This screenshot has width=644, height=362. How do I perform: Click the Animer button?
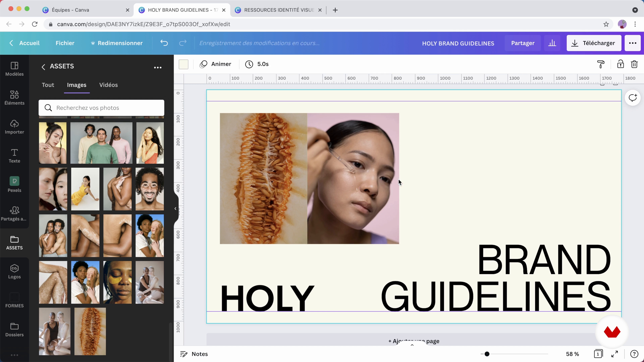click(x=216, y=64)
